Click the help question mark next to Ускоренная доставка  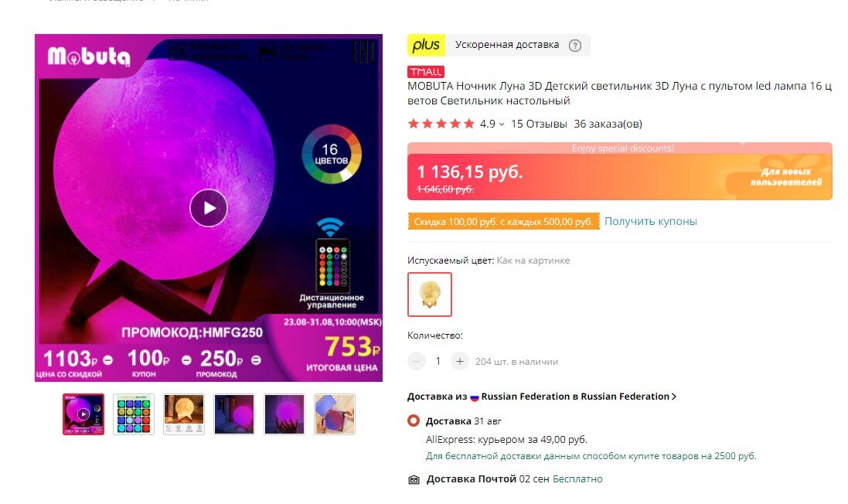575,46
